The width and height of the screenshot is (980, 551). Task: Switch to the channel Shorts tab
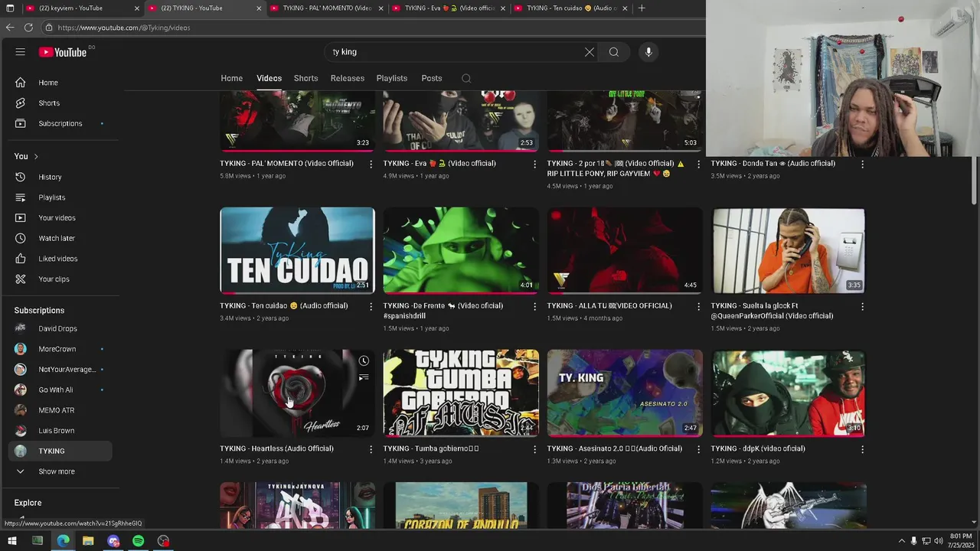305,78
